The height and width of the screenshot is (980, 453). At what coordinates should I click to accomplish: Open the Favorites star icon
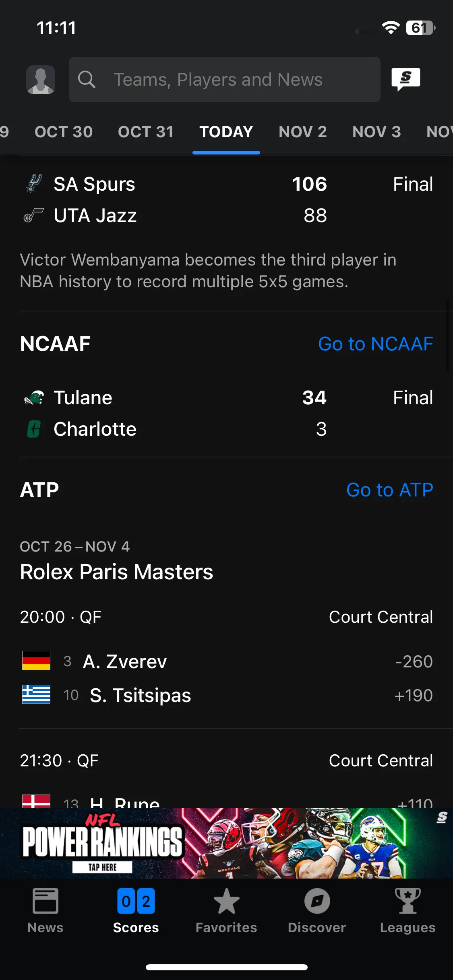click(226, 901)
